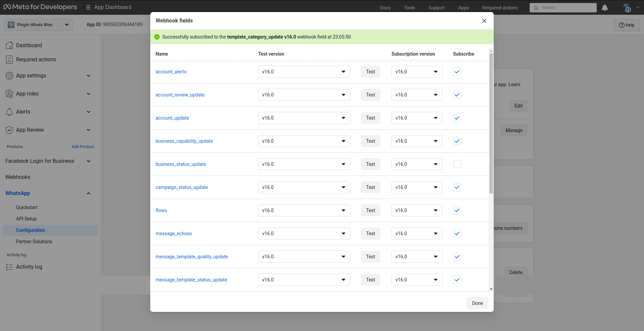Open the Dashboard from the sidebar icon
The height and width of the screenshot is (331, 644).
(x=9, y=45)
